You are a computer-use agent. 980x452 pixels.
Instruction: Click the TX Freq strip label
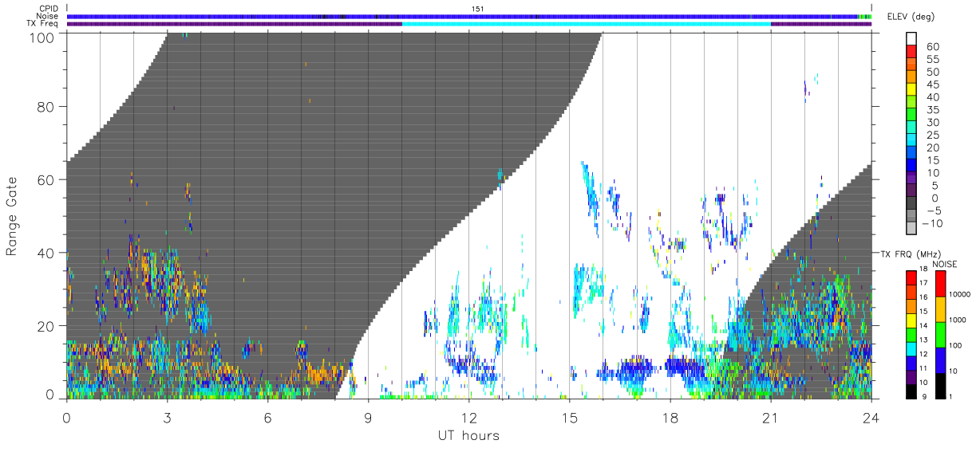point(44,23)
